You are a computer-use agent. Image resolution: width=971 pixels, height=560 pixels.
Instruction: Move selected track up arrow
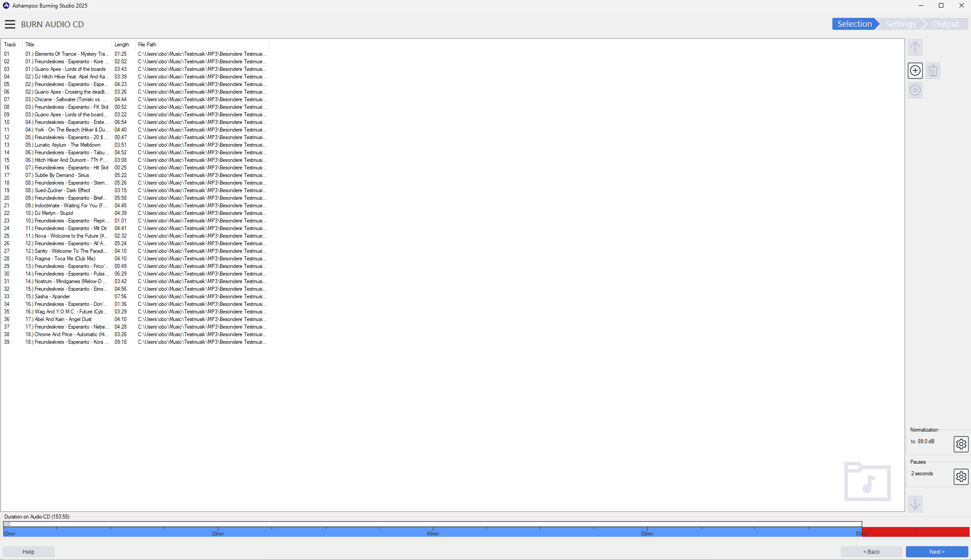tap(915, 47)
